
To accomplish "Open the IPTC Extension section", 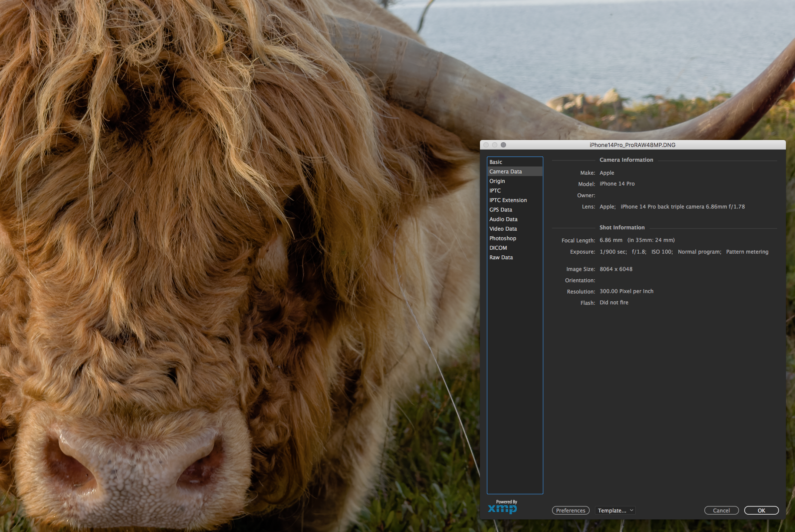I will 515,200.
